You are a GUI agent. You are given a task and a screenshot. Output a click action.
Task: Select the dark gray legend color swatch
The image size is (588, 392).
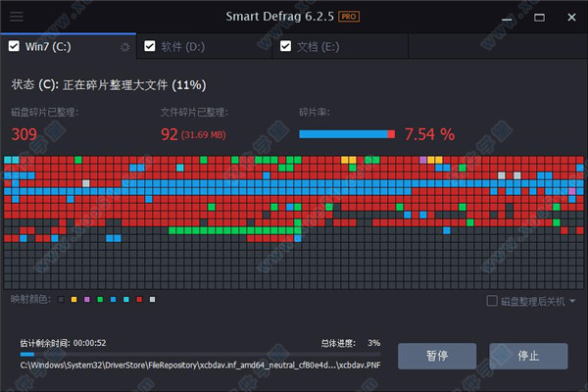tap(61, 299)
